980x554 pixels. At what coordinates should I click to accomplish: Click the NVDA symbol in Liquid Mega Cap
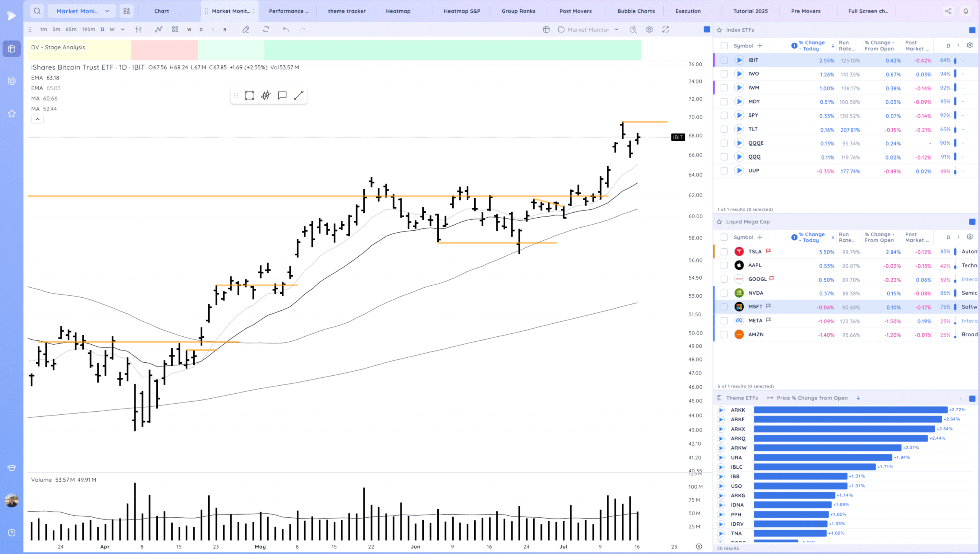(756, 293)
